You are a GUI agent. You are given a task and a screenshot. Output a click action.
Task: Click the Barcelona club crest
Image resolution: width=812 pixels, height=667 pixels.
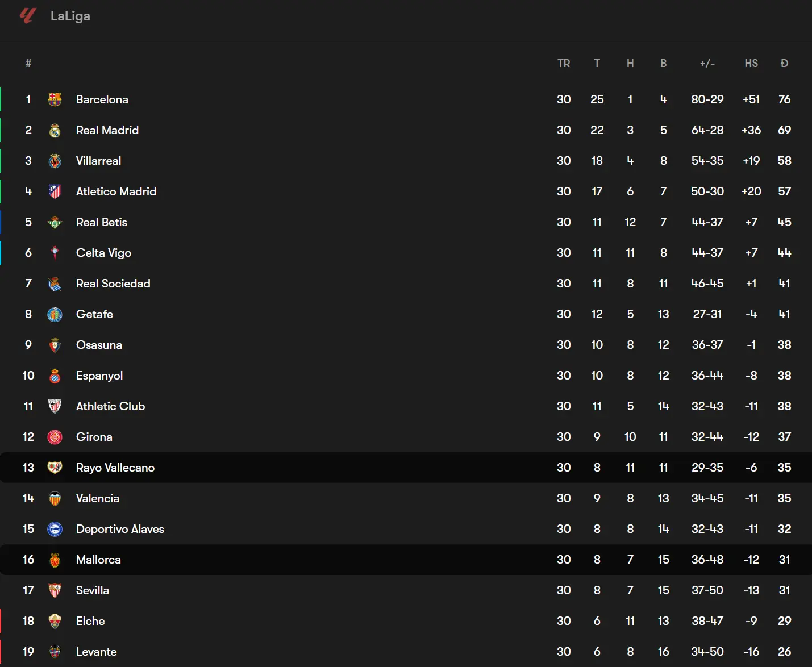(55, 99)
